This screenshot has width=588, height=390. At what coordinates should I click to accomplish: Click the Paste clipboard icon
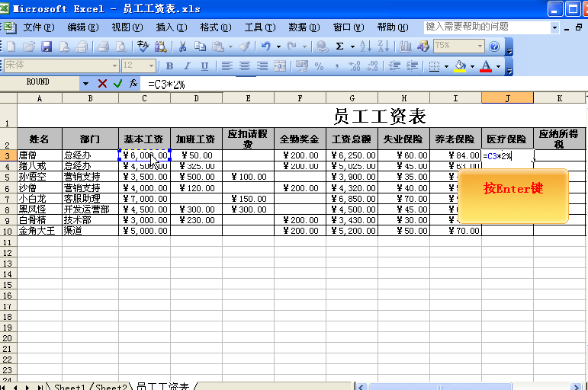click(x=218, y=46)
